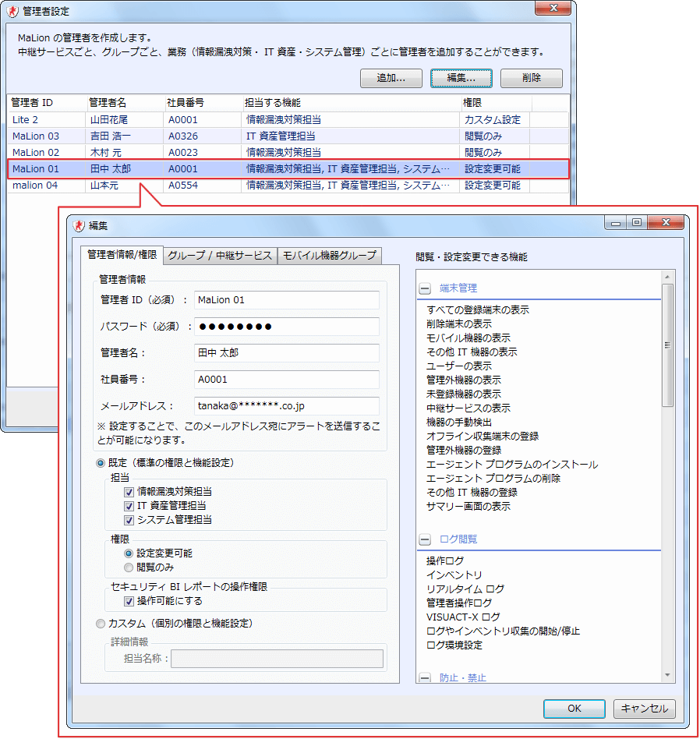
Task: Collapse the 防止・禁止 section
Action: pyautogui.click(x=425, y=677)
